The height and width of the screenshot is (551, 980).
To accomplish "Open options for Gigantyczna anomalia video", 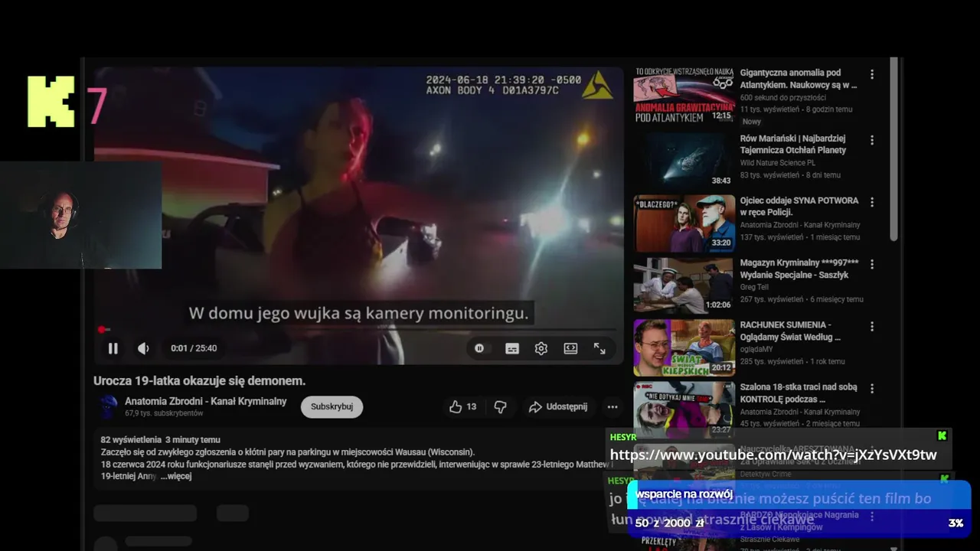I will (x=871, y=75).
